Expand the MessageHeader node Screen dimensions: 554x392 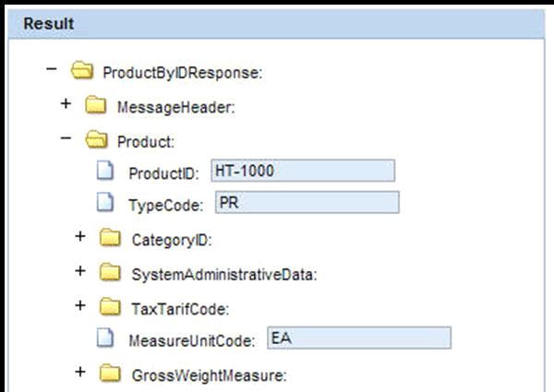point(66,104)
